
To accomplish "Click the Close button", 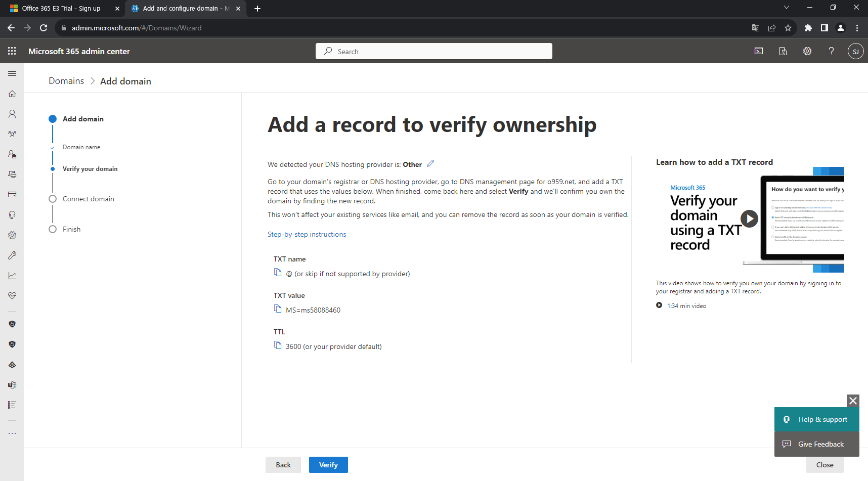I will tap(825, 465).
